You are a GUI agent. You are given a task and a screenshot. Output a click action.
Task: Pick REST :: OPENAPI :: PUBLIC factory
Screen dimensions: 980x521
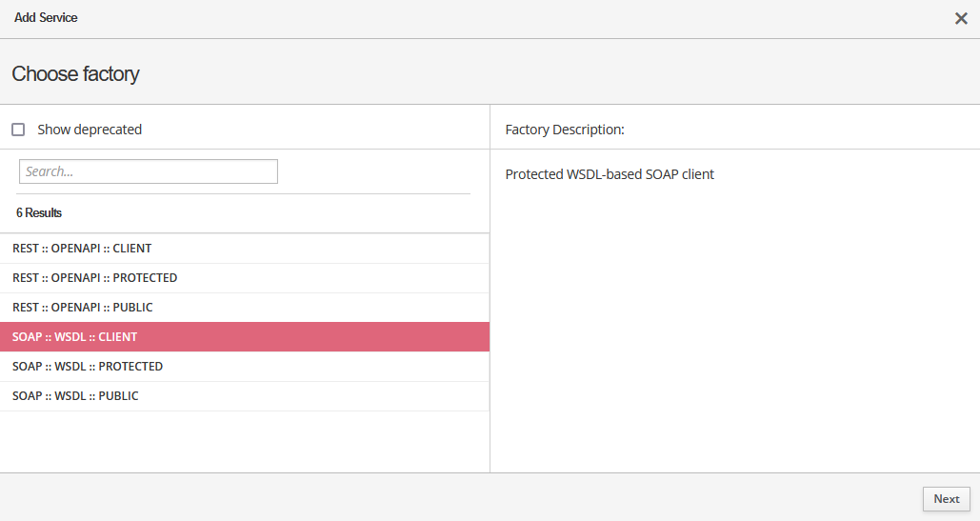83,308
